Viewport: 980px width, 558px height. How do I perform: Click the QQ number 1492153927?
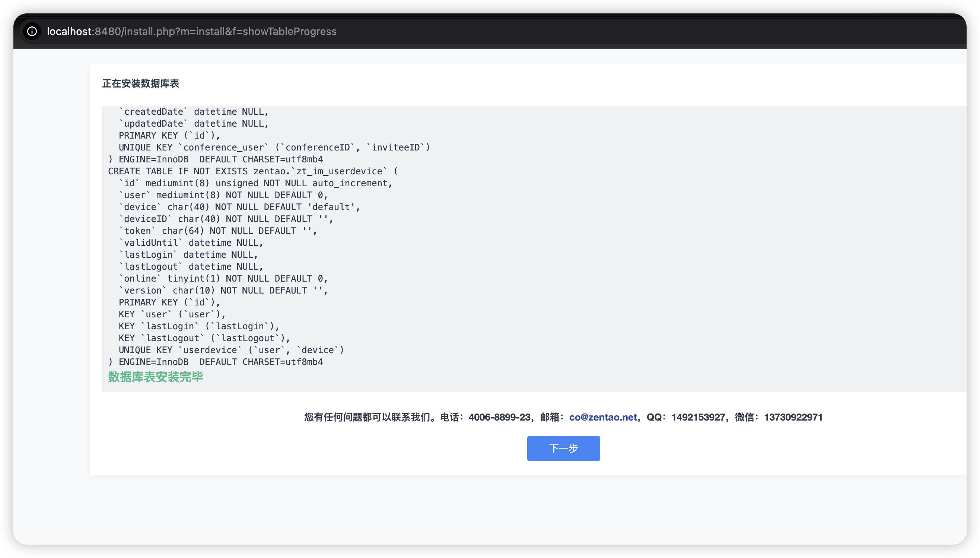[x=698, y=417]
